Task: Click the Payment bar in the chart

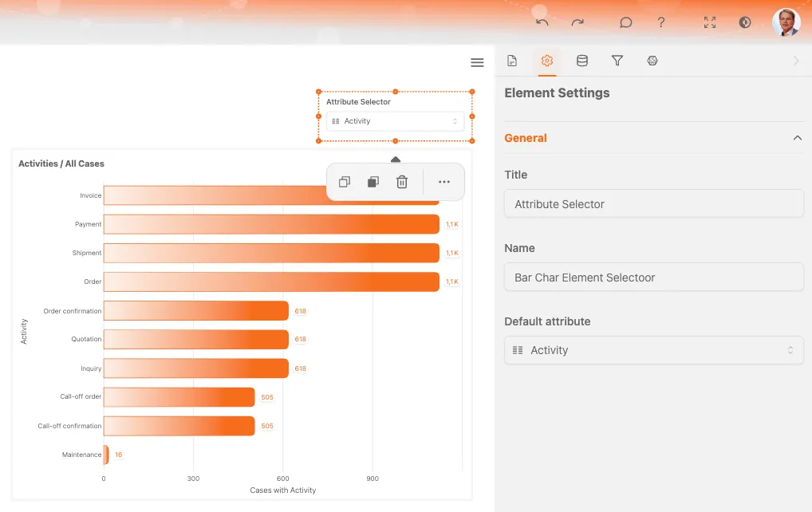Action: click(271, 224)
